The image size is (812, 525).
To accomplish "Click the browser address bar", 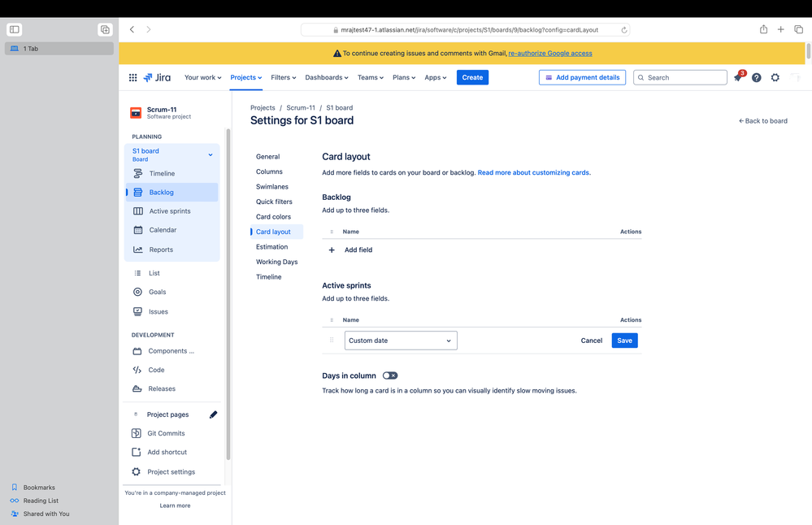I will 465,30.
